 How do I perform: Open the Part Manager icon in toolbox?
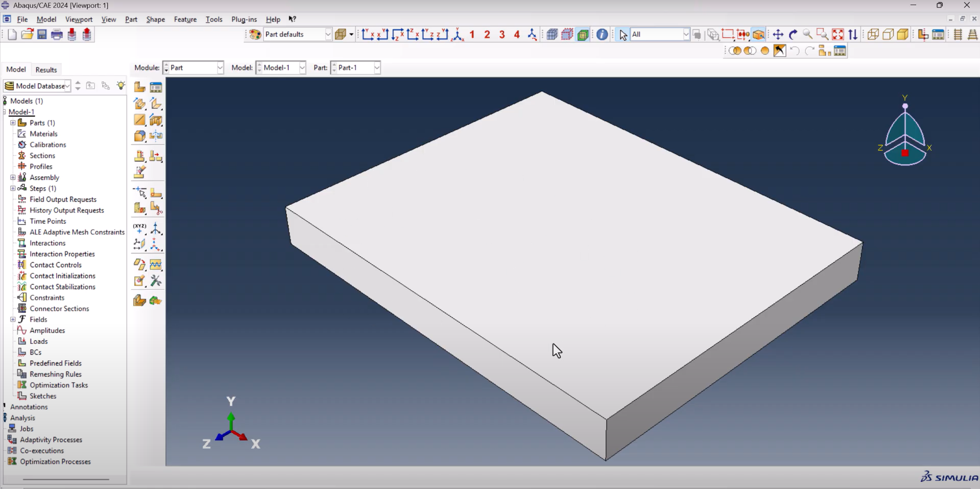tap(156, 87)
